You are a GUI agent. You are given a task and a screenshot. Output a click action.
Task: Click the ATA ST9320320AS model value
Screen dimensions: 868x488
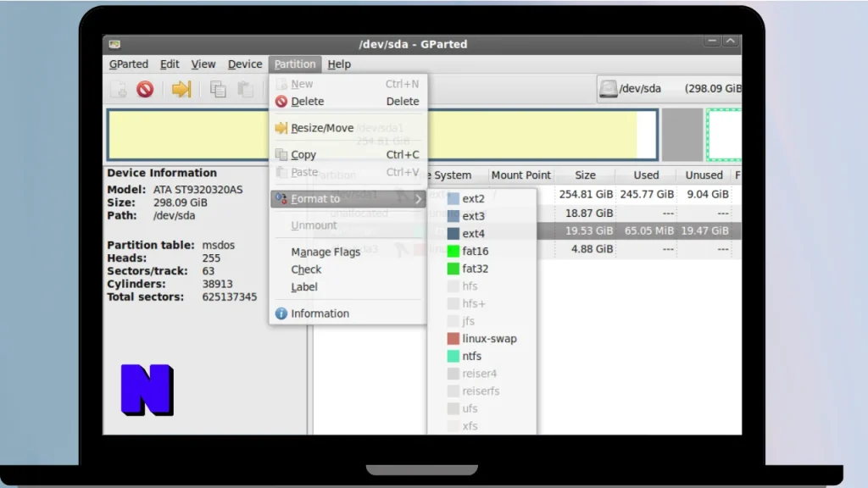coord(198,190)
